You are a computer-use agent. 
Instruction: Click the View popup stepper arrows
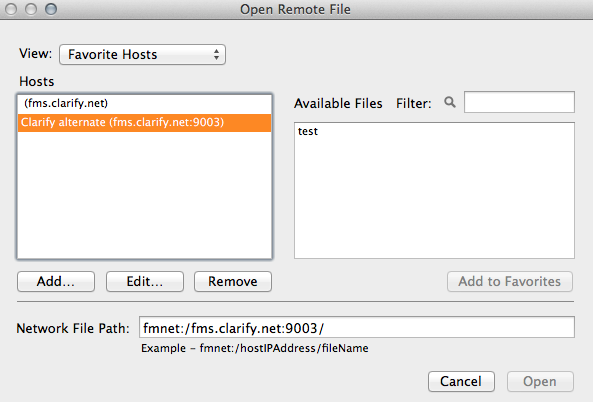pos(216,54)
